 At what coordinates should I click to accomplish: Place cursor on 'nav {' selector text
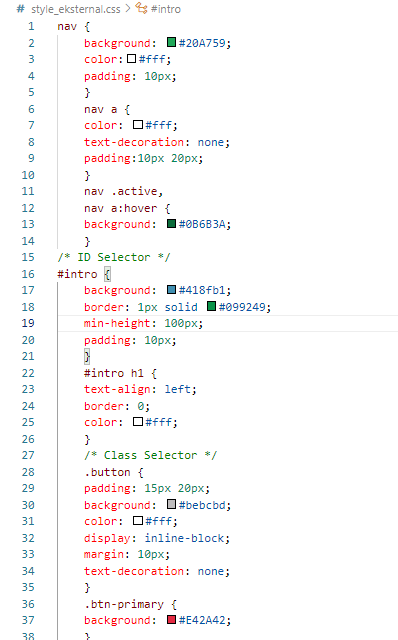(73, 27)
